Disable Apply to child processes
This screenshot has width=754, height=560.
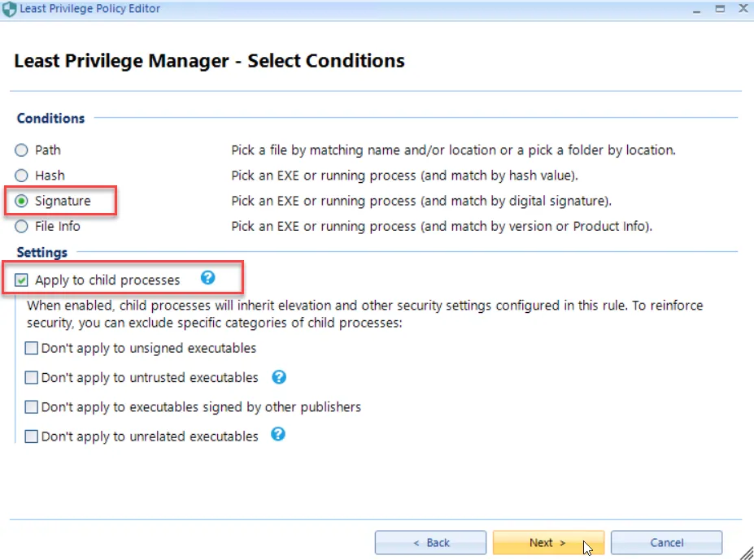coord(20,279)
